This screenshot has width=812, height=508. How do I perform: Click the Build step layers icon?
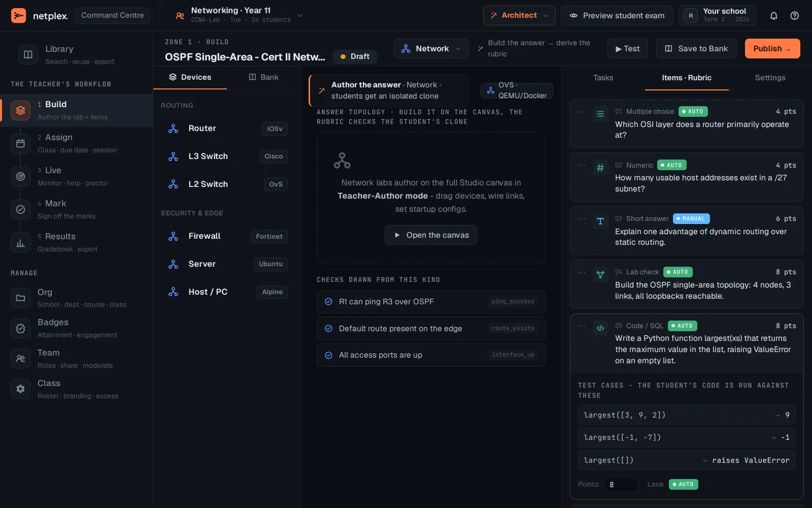click(20, 110)
